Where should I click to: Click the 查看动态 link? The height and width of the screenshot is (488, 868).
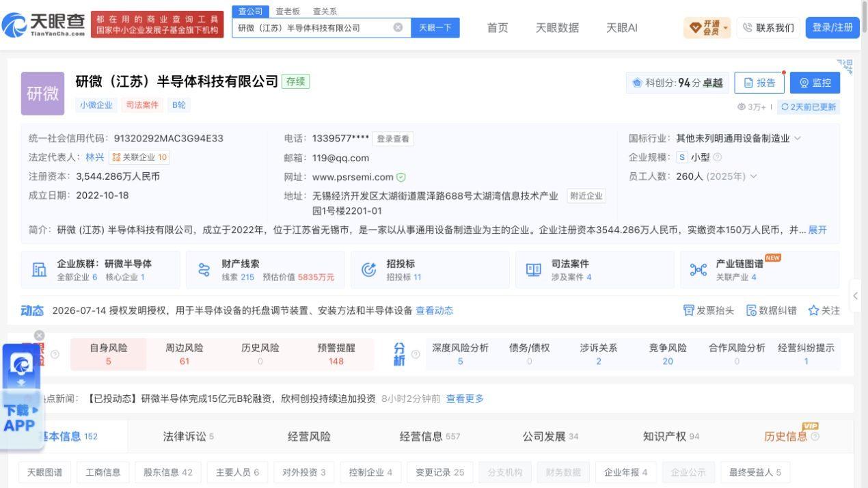(434, 310)
